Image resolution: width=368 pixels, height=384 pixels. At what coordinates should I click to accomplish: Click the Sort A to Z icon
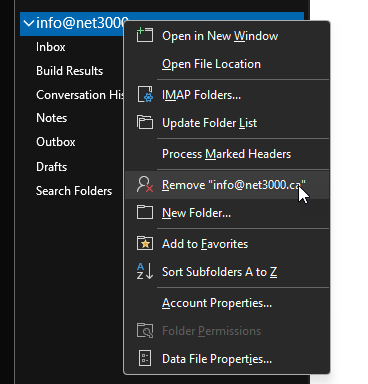pyautogui.click(x=145, y=271)
